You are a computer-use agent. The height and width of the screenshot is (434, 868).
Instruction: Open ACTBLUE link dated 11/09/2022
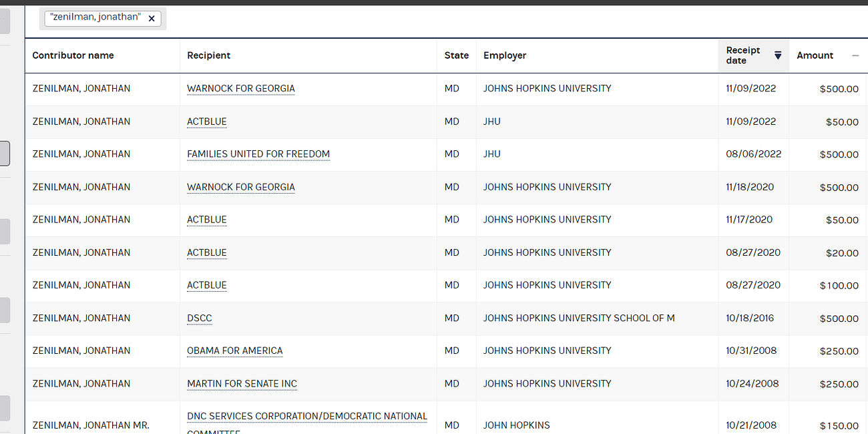pyautogui.click(x=207, y=122)
